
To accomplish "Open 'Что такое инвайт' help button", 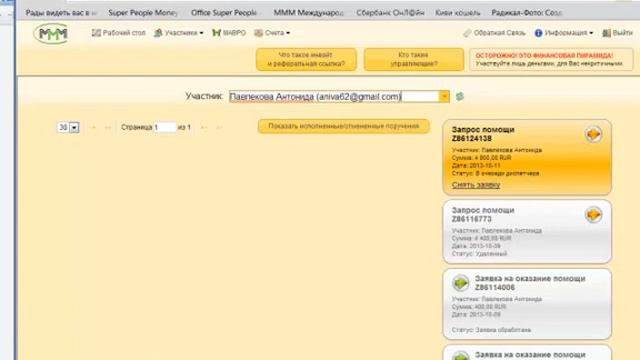I will point(306,59).
